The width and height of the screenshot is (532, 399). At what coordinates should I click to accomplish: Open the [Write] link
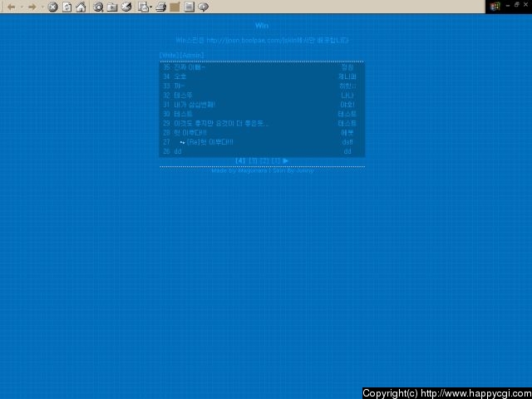pyautogui.click(x=170, y=55)
